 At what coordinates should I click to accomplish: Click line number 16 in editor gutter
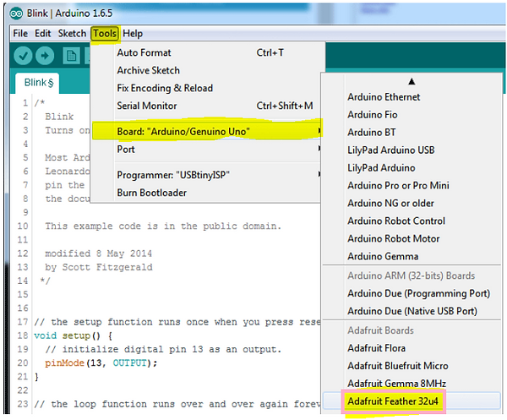(22, 308)
